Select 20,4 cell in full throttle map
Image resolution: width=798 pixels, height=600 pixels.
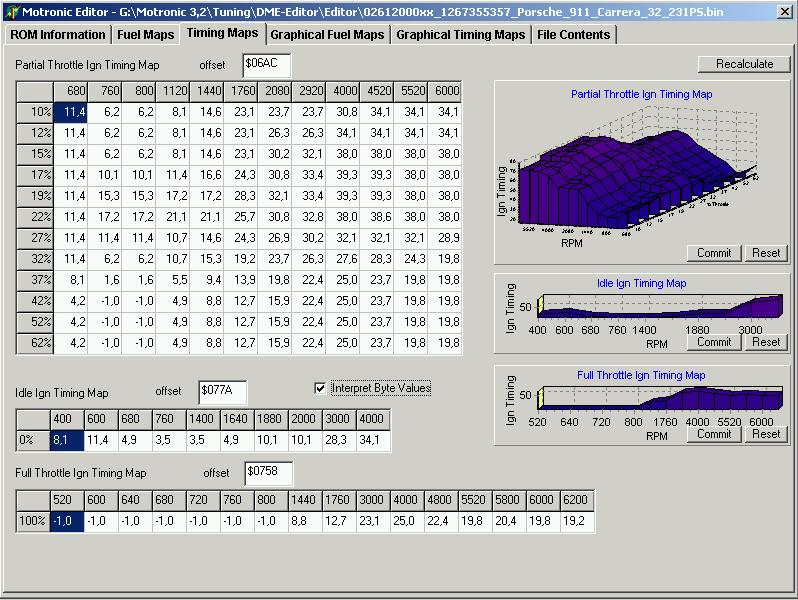click(510, 522)
